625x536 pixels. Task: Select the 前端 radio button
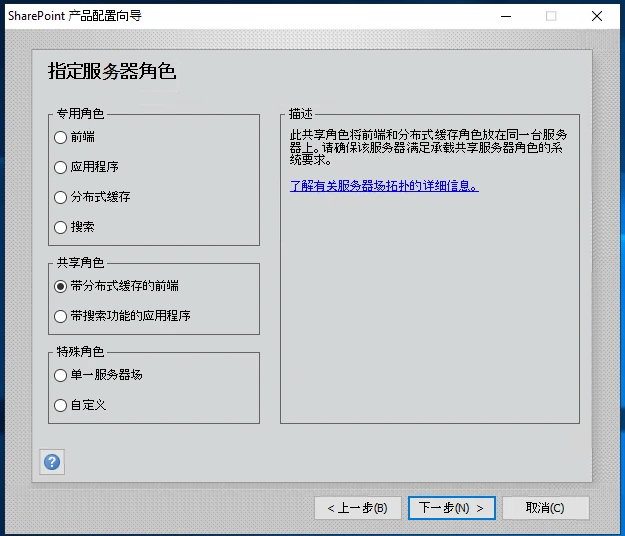coord(60,137)
